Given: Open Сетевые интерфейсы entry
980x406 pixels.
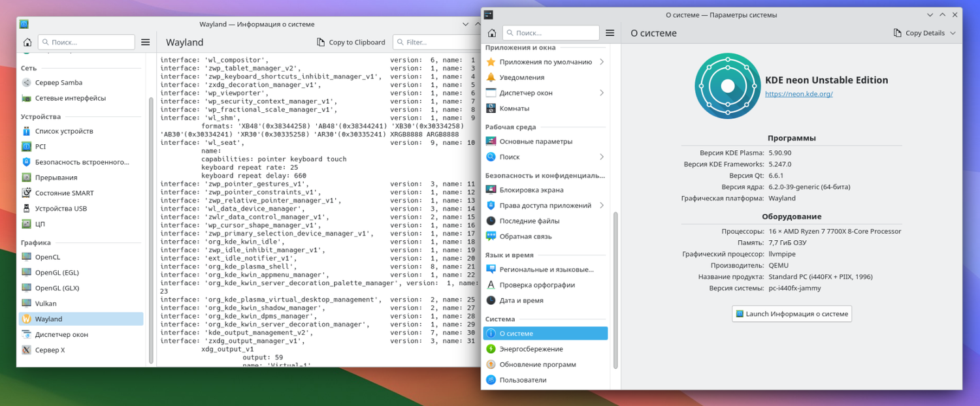Looking at the screenshot, I should pos(81,98).
